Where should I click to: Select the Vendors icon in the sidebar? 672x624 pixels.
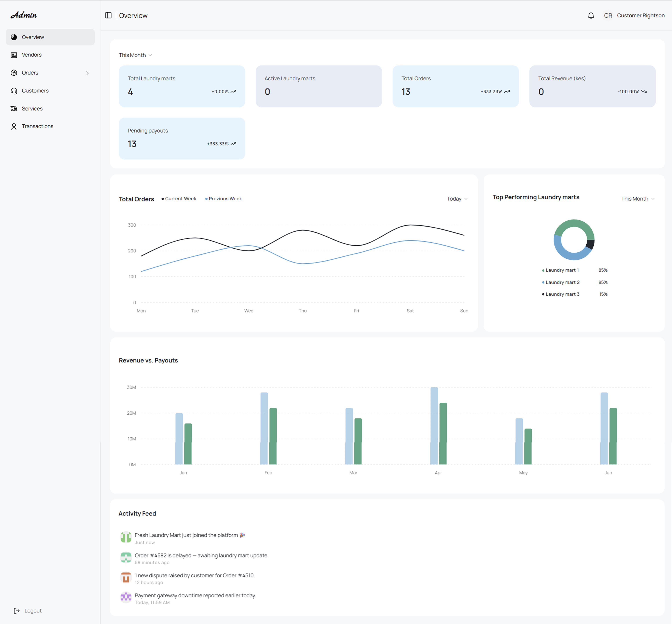[13, 55]
